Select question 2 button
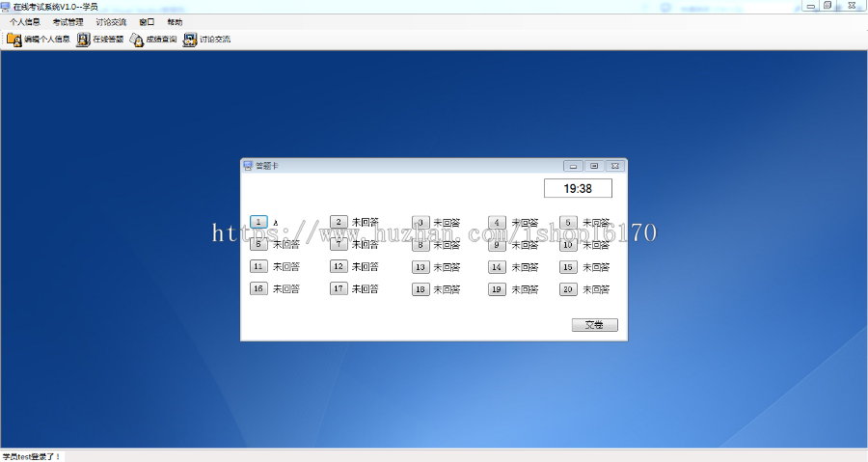 [x=339, y=222]
